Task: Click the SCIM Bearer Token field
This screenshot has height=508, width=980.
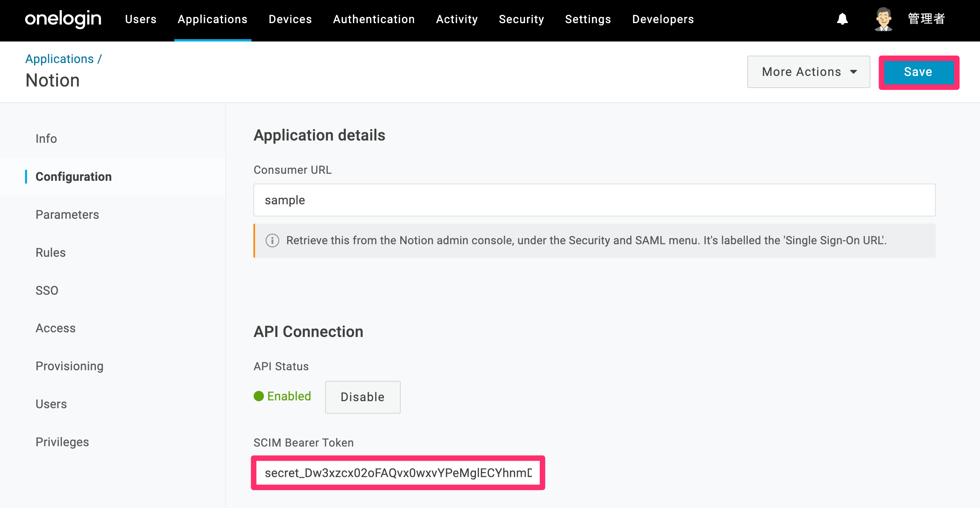Action: coord(398,473)
